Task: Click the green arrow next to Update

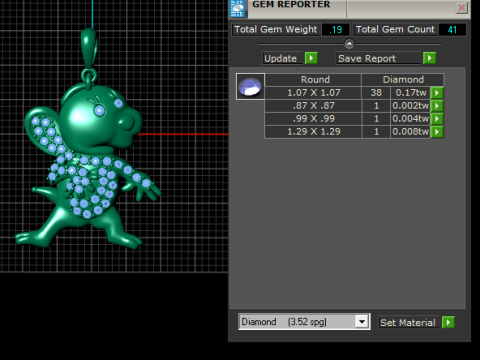Action: point(311,58)
